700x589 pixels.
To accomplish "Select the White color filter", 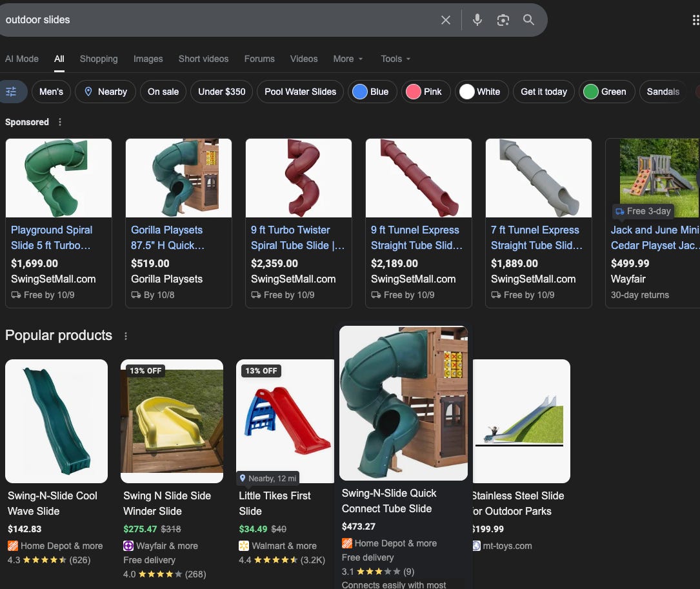I will tap(482, 92).
